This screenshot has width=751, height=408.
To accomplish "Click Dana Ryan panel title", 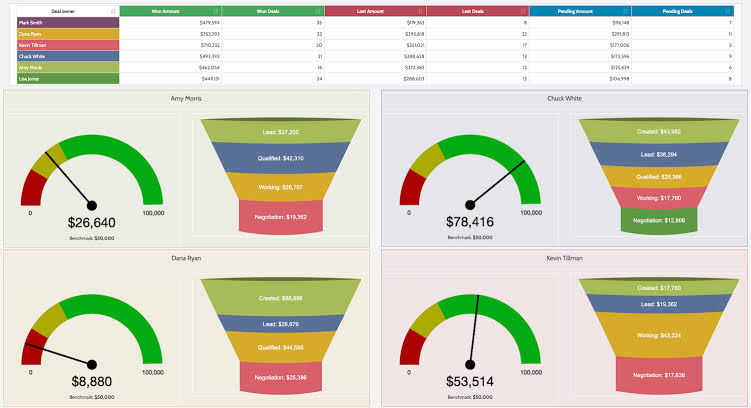I will tap(187, 258).
